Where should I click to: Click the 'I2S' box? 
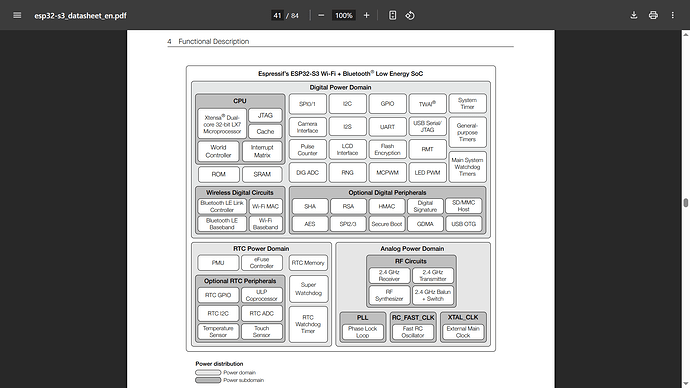[x=348, y=127]
